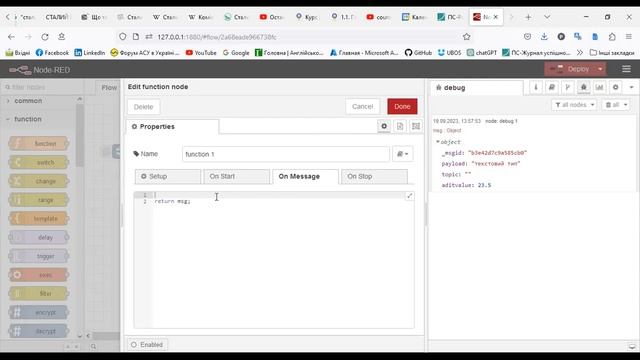Open clear-all options dropdown arrow
640x360 pixels.
tap(625, 105)
